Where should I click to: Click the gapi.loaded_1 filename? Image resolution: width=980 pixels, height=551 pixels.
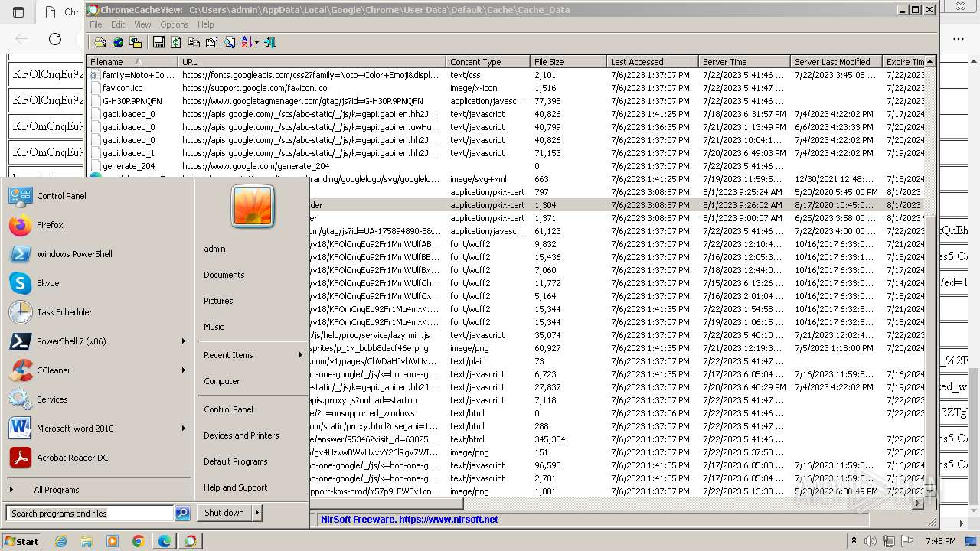(x=129, y=153)
